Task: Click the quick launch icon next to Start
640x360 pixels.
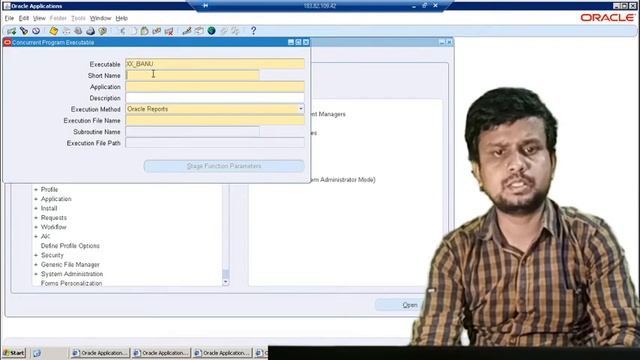Action: (x=37, y=353)
